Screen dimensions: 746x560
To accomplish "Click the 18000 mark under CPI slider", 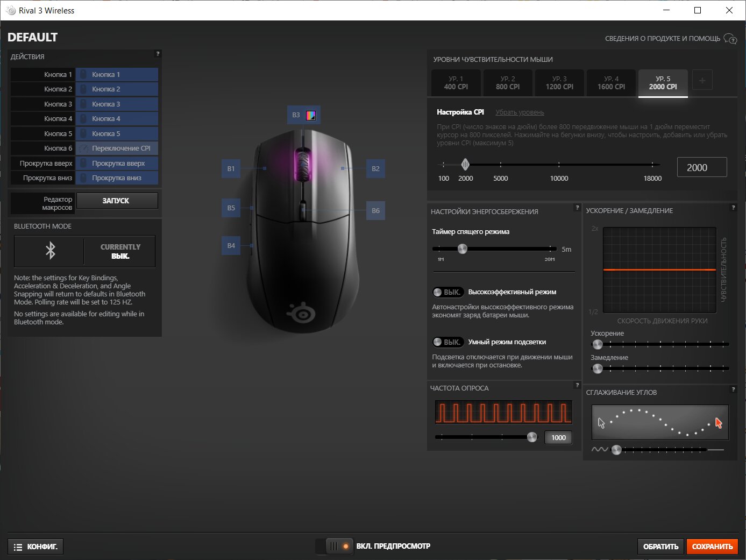I will (x=652, y=179).
